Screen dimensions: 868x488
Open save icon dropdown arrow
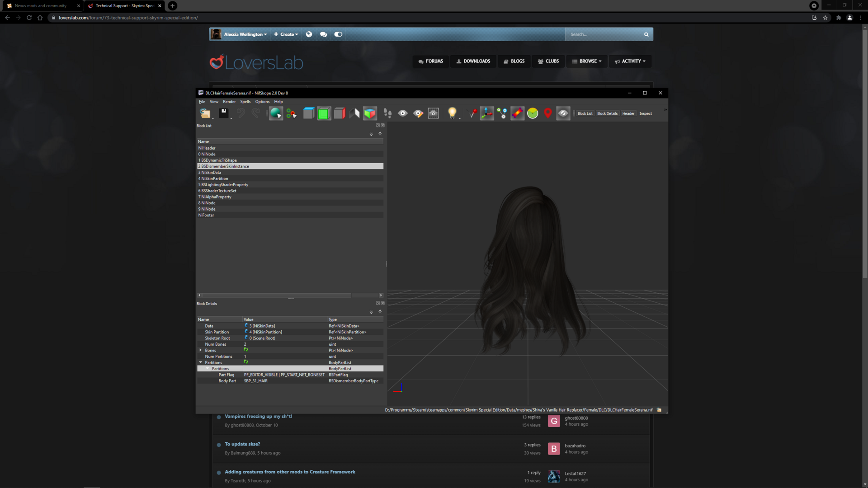pyautogui.click(x=231, y=118)
